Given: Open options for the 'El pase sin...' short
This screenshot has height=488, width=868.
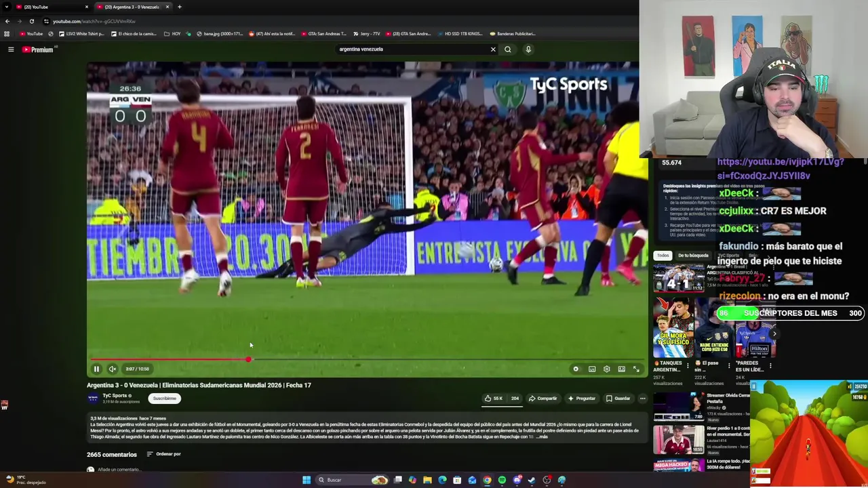Looking at the screenshot, I should 729,365.
